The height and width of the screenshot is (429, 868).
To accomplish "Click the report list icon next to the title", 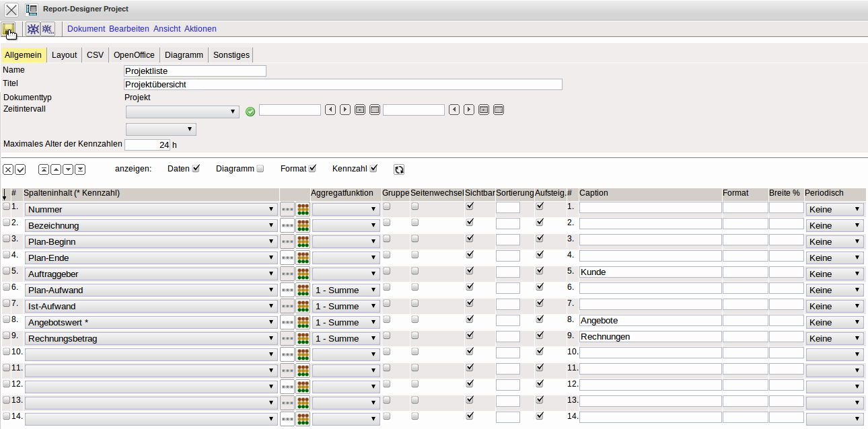I will coord(32,9).
